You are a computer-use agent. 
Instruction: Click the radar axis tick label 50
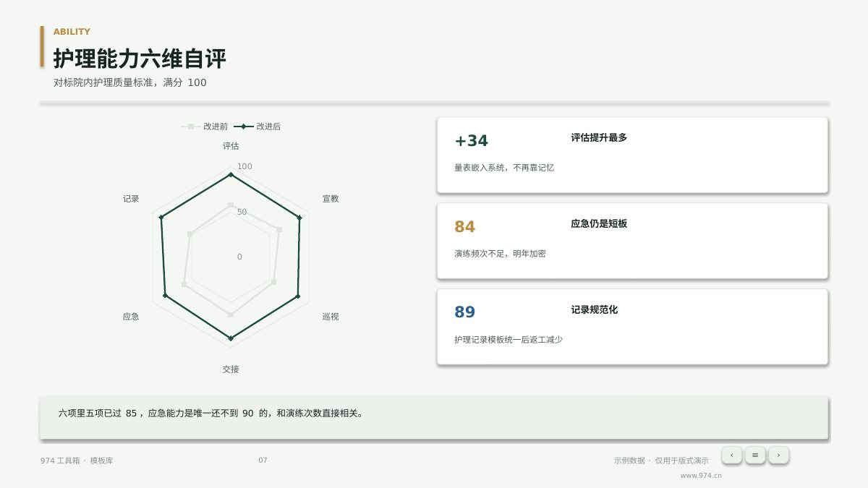tap(242, 213)
